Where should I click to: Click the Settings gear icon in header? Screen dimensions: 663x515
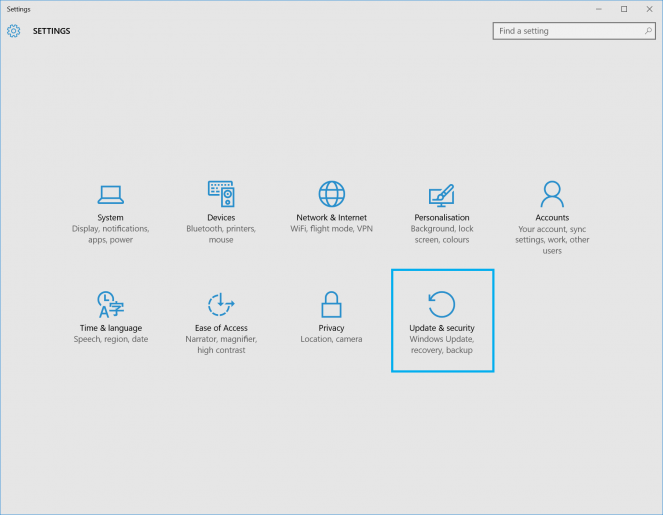coord(14,31)
